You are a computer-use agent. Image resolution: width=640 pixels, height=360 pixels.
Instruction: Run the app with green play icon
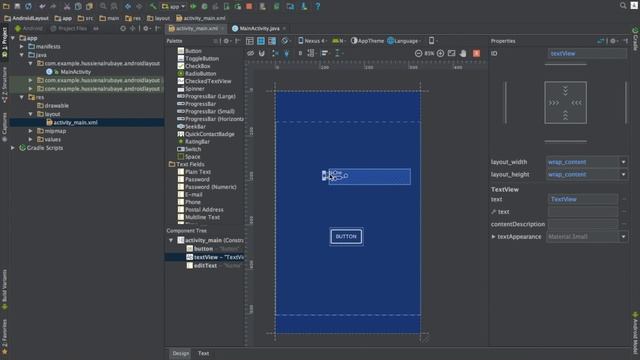tap(193, 6)
